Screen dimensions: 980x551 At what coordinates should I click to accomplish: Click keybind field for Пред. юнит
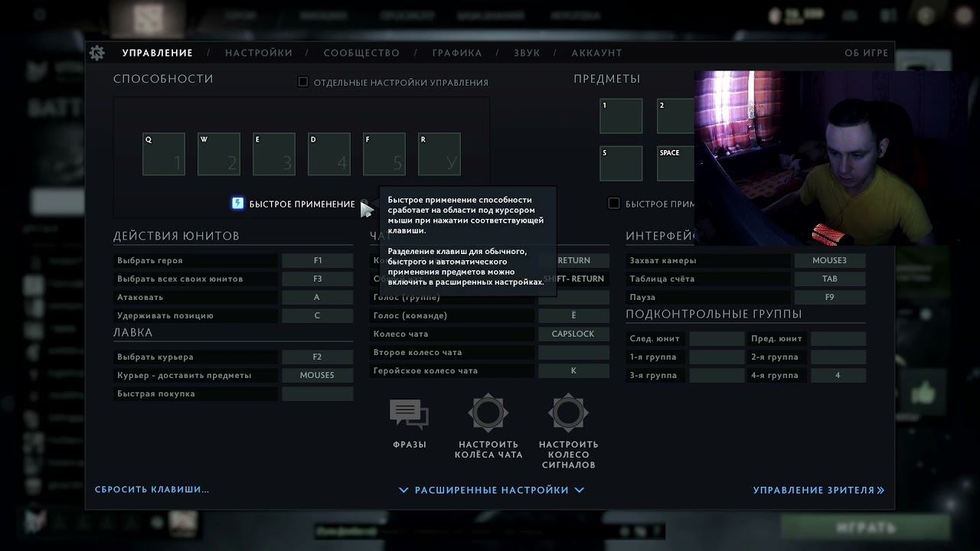tap(838, 338)
